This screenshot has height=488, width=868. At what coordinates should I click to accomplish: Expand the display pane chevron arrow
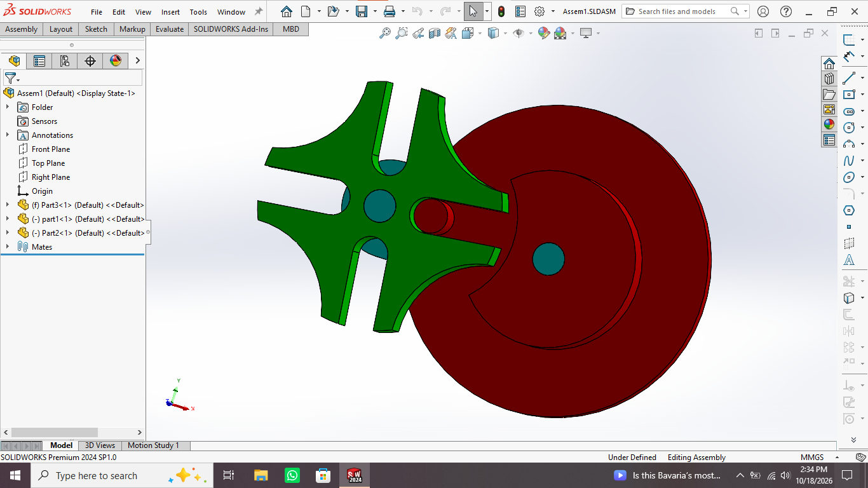pyautogui.click(x=138, y=60)
